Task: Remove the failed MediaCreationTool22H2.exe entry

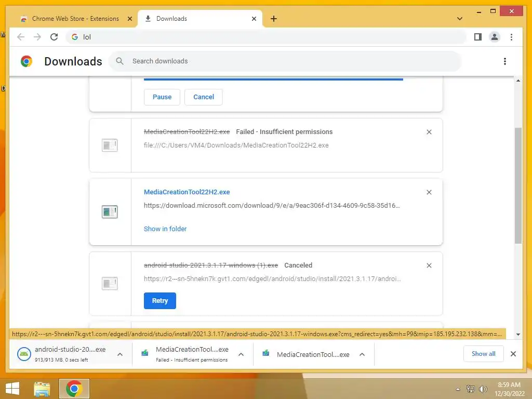Action: [x=429, y=132]
